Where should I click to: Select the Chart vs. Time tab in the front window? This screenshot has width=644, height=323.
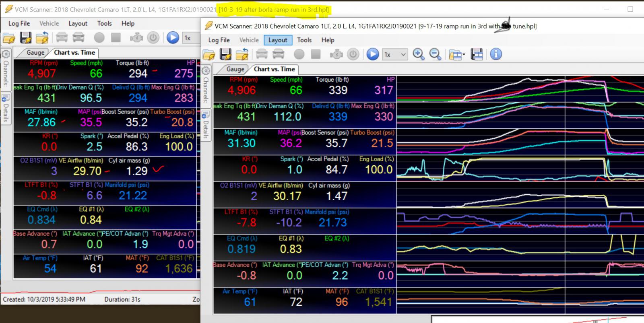[275, 69]
